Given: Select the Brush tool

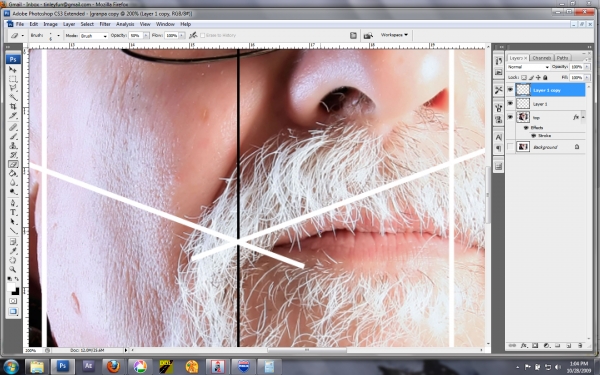Looking at the screenshot, I should coord(13,137).
